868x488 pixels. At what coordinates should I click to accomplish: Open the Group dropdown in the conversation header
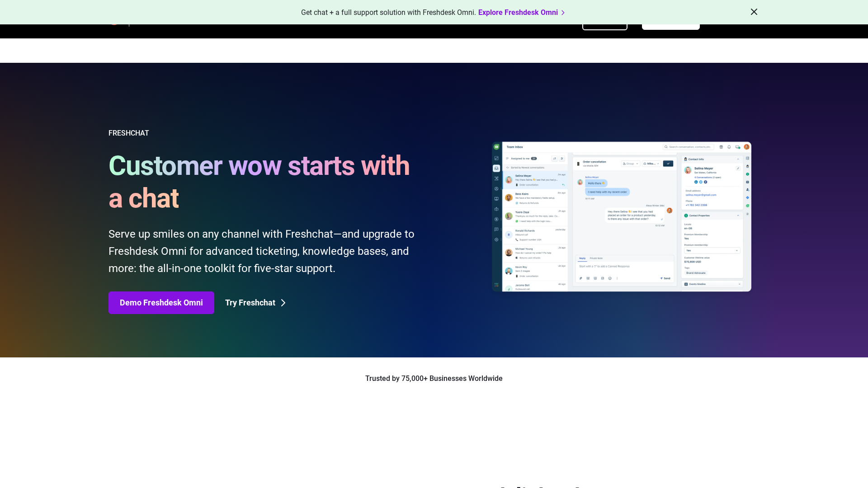tap(630, 164)
